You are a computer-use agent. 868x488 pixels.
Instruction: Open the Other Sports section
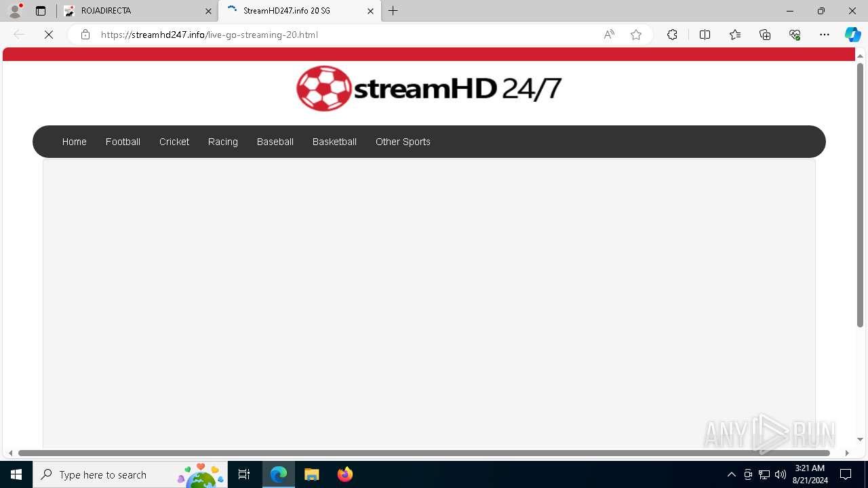pyautogui.click(x=403, y=142)
